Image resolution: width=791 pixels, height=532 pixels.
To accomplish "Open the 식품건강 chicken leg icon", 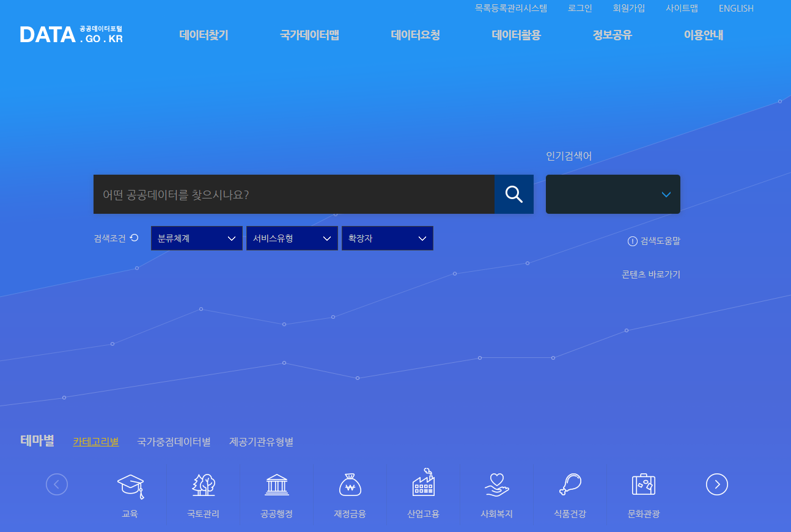I will click(570, 484).
